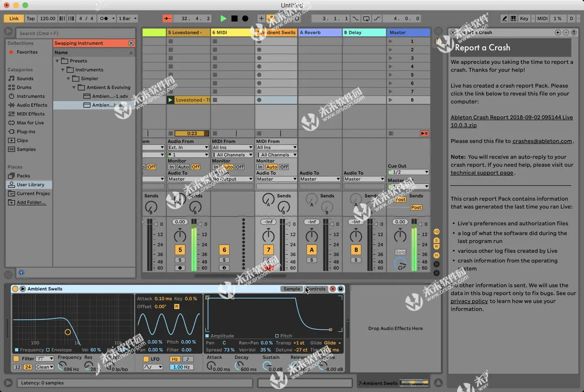The height and width of the screenshot is (392, 584).
Task: Open the track 6 No Output dropdown
Action: [x=232, y=179]
